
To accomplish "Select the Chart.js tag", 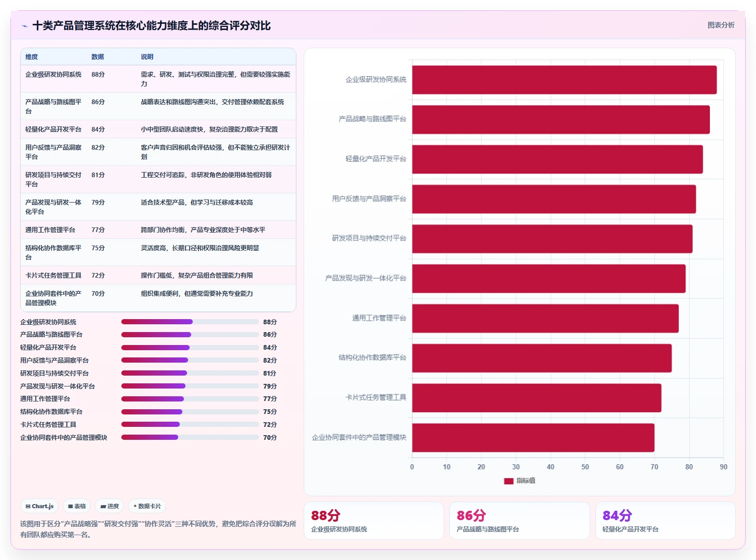I will pos(39,506).
